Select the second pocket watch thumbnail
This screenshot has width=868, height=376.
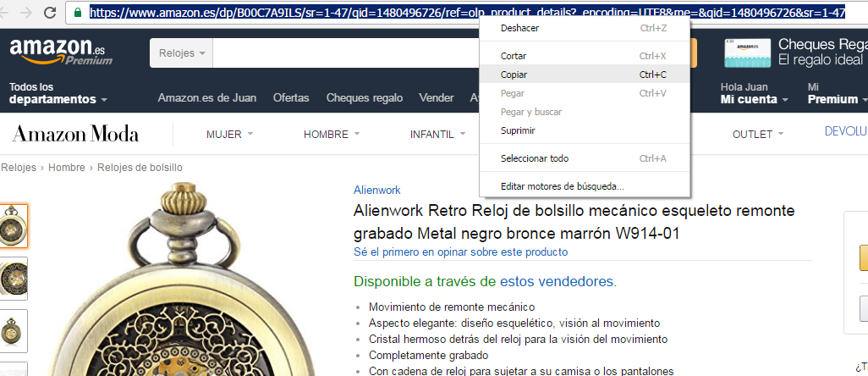coord(14,279)
